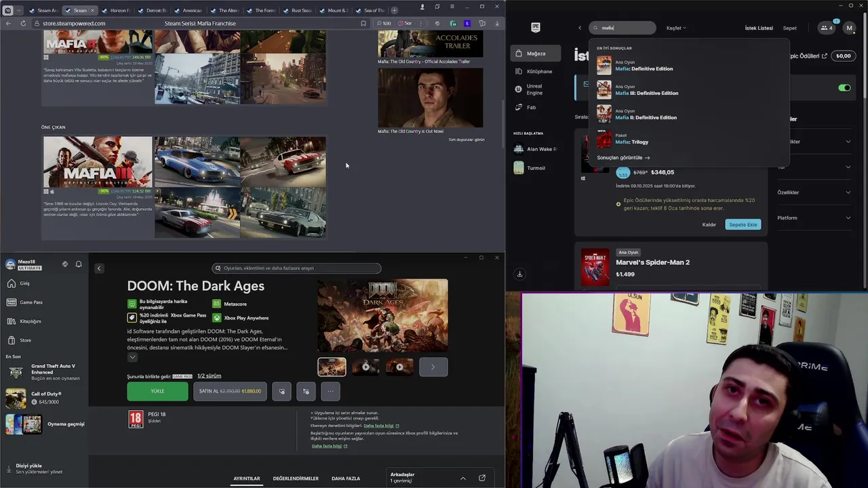
Task: Open Xbox app devices icon near bell
Action: tap(65, 264)
